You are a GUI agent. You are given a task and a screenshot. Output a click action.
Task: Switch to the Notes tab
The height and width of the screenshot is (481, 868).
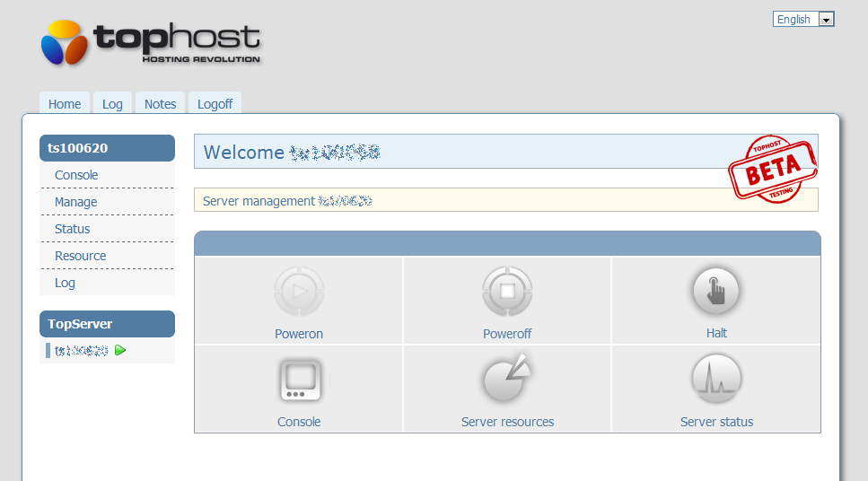tap(160, 104)
